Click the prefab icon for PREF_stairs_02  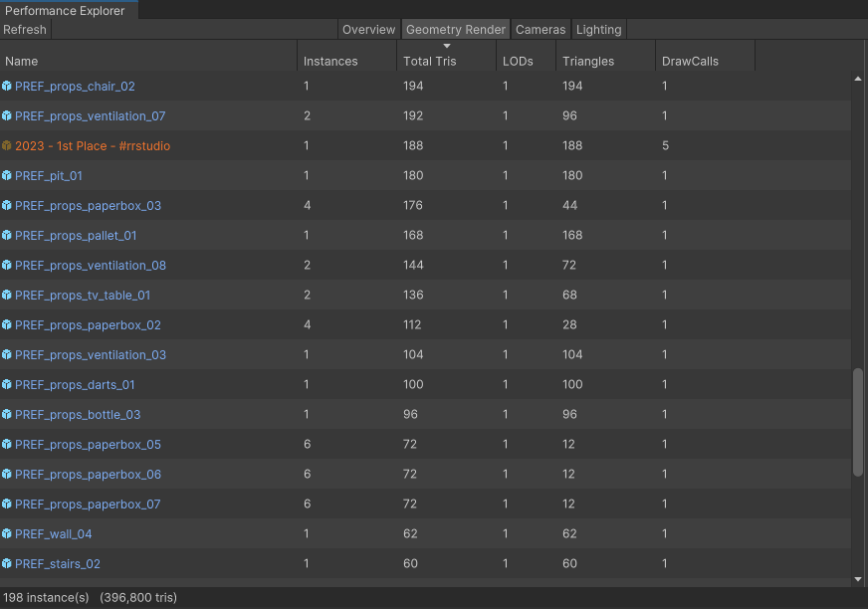tap(7, 564)
